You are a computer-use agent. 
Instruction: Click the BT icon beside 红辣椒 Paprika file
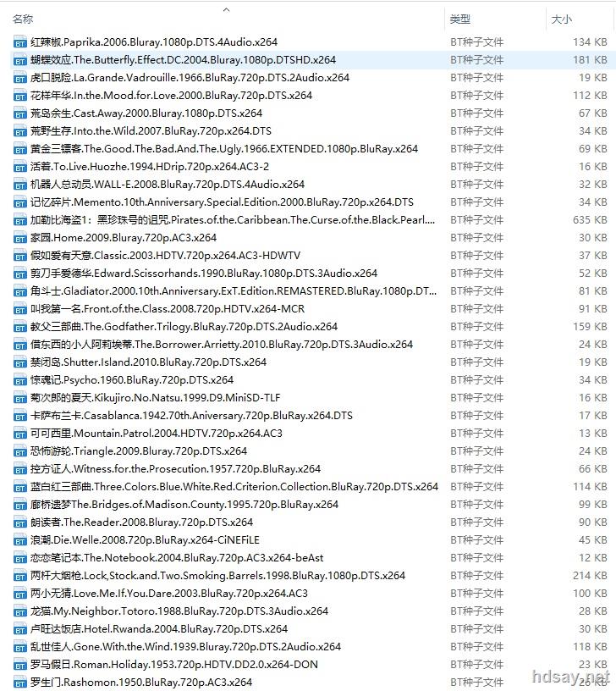(19, 42)
